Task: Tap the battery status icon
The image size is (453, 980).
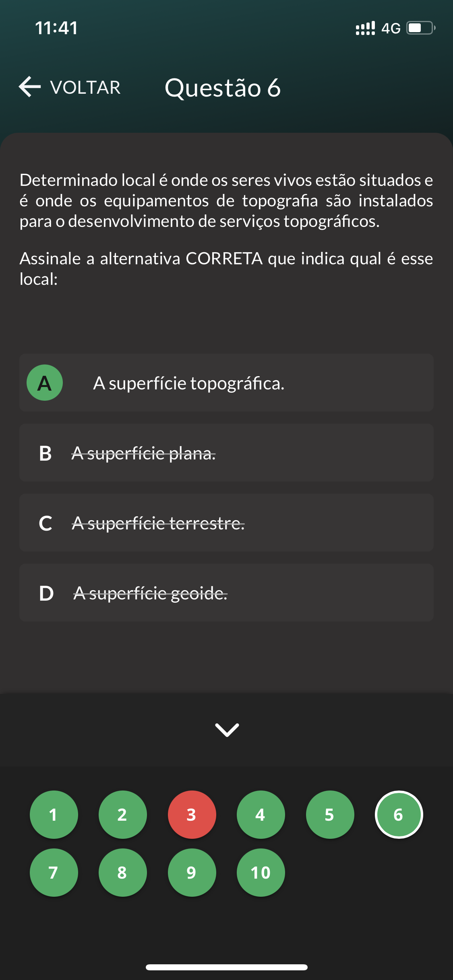Action: pyautogui.click(x=420, y=28)
